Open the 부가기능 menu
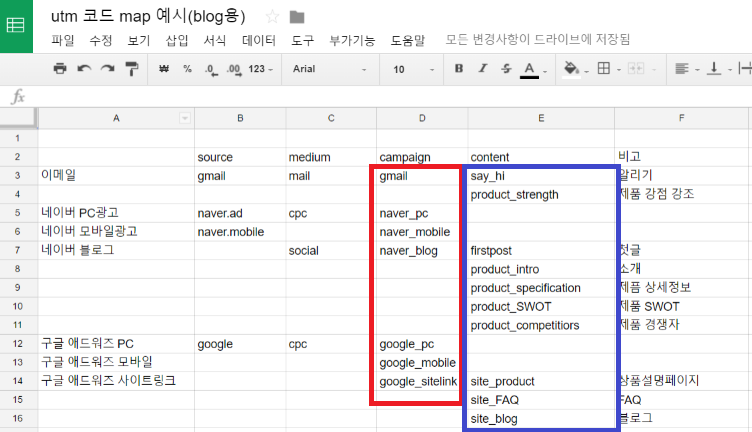Viewport: 752px width, 432px height. click(x=352, y=40)
